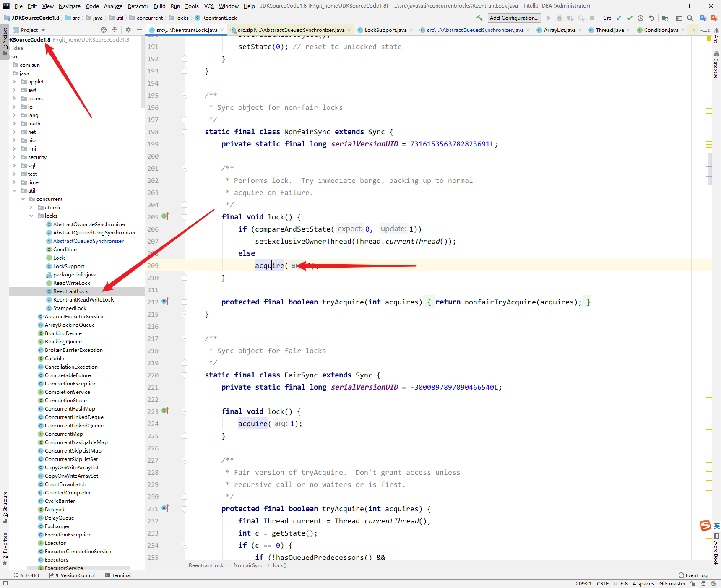The image size is (721, 588).
Task: Open 9: Version Control tool window
Action: [72, 575]
